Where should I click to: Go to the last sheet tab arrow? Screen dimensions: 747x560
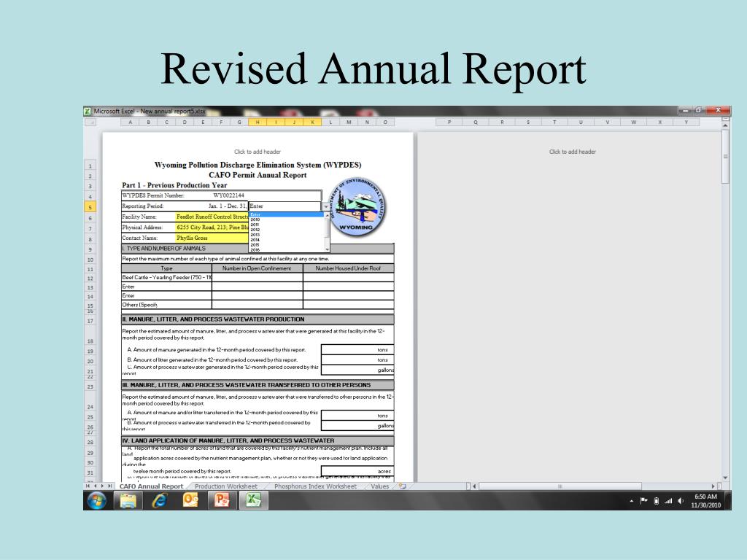(x=109, y=486)
